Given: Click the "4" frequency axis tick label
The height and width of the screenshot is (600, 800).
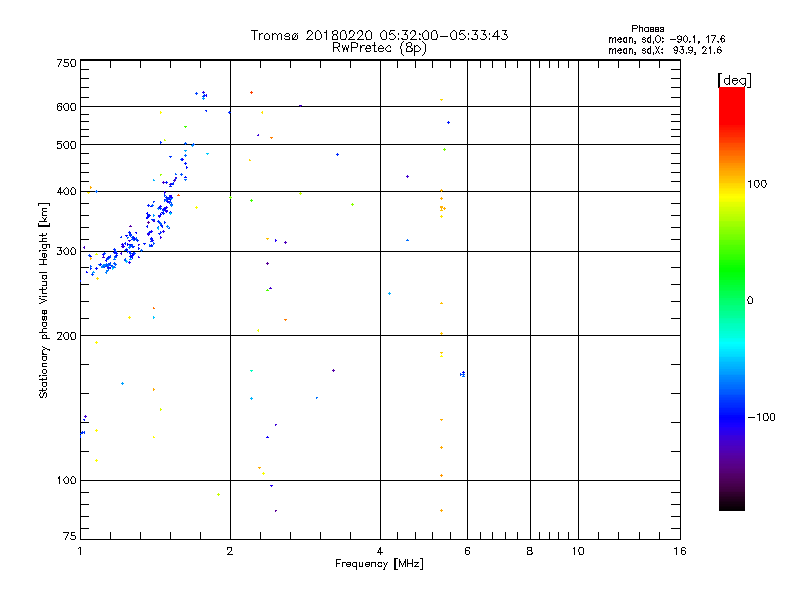Looking at the screenshot, I should coord(380,551).
